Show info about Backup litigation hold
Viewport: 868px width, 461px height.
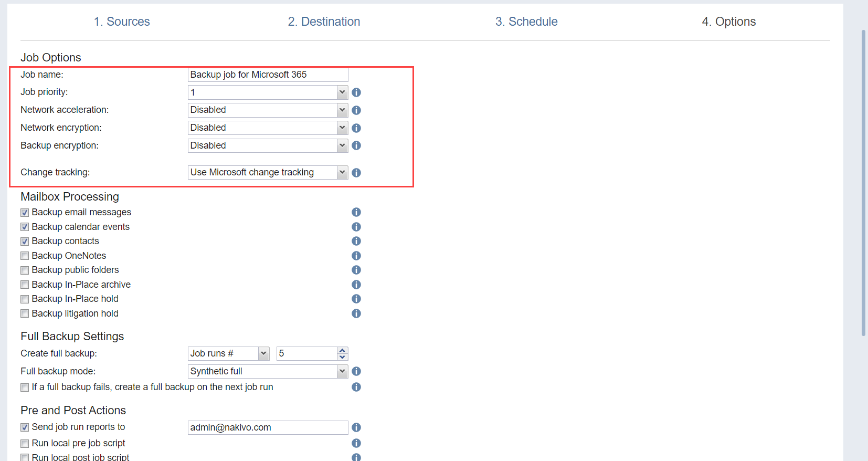coord(356,313)
